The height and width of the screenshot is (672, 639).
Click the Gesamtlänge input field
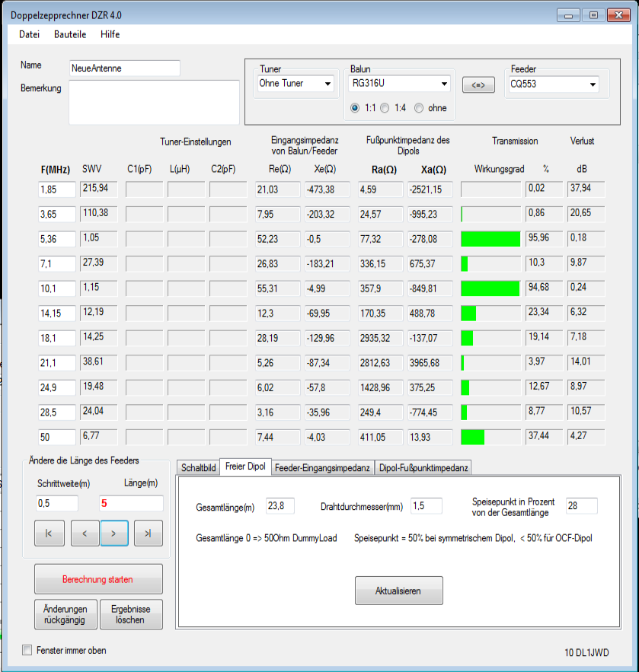(x=280, y=506)
